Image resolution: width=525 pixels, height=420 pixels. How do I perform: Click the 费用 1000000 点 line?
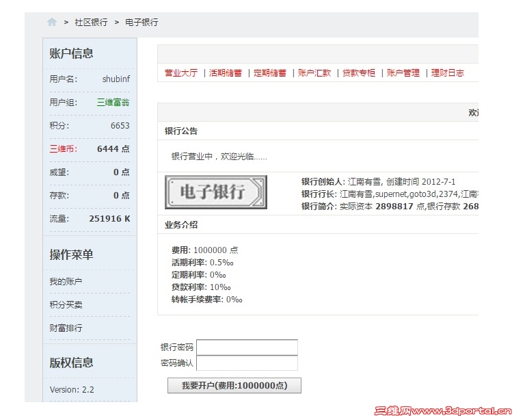pos(205,250)
